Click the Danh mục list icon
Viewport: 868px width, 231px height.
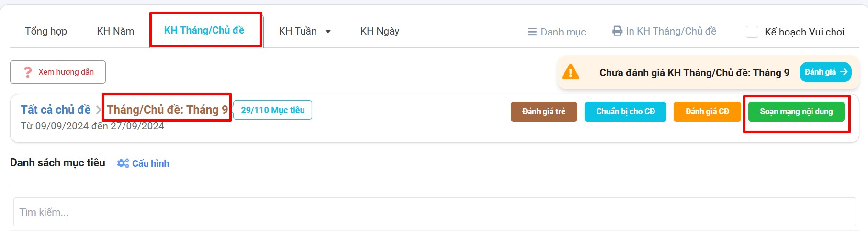pos(532,32)
